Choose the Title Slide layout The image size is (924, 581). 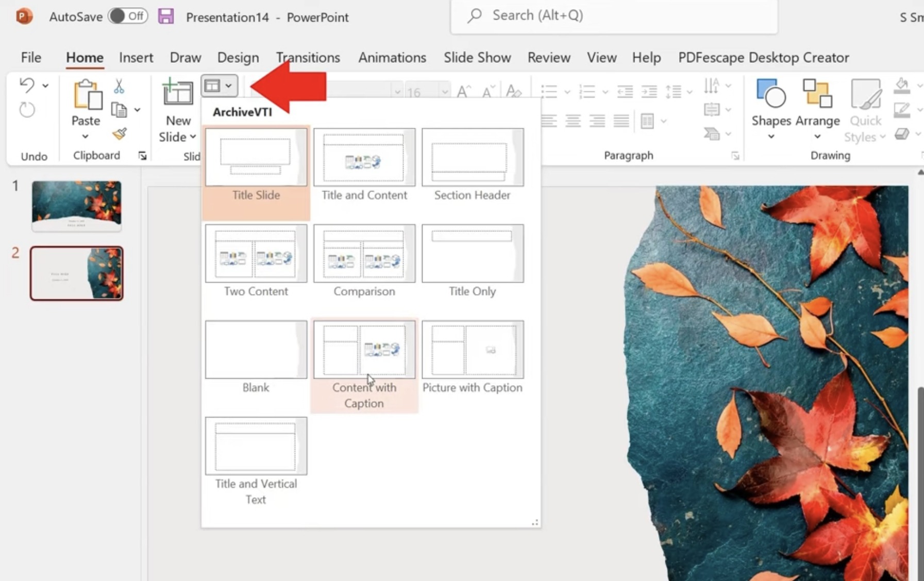point(256,173)
